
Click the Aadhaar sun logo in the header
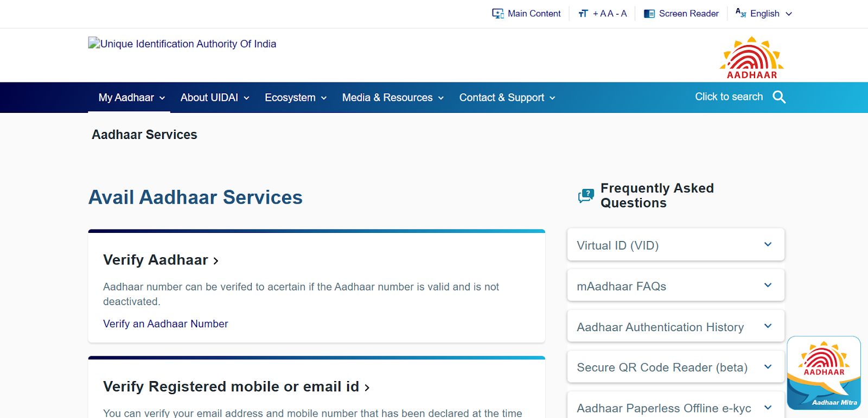[752, 58]
